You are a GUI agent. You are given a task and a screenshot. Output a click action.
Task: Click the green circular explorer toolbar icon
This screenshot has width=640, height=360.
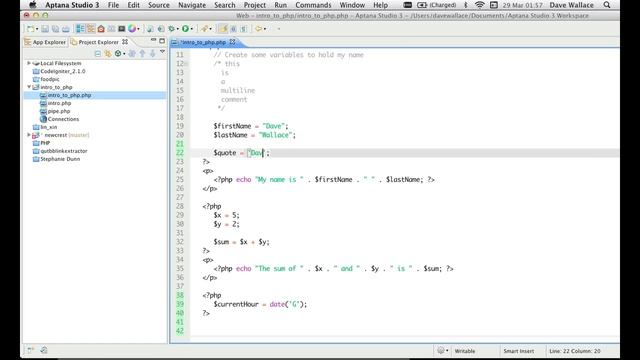[x=118, y=53]
